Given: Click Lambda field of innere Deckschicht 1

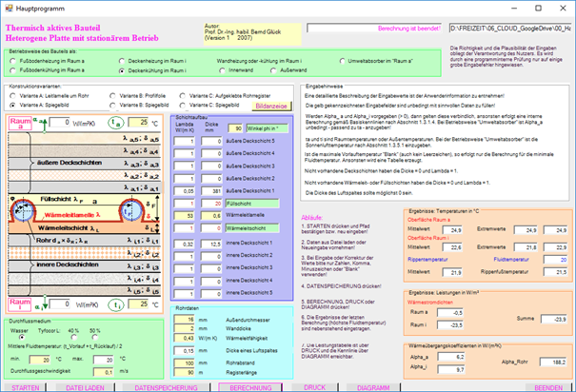Looking at the screenshot, I should click(184, 244).
